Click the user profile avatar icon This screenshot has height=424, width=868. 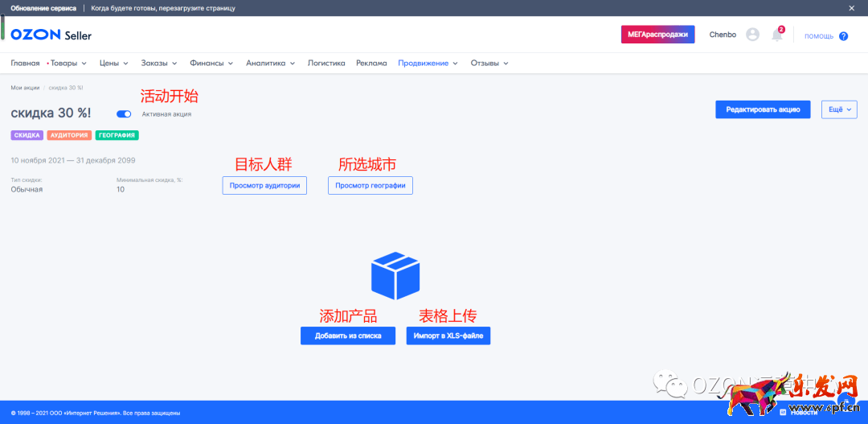point(752,35)
